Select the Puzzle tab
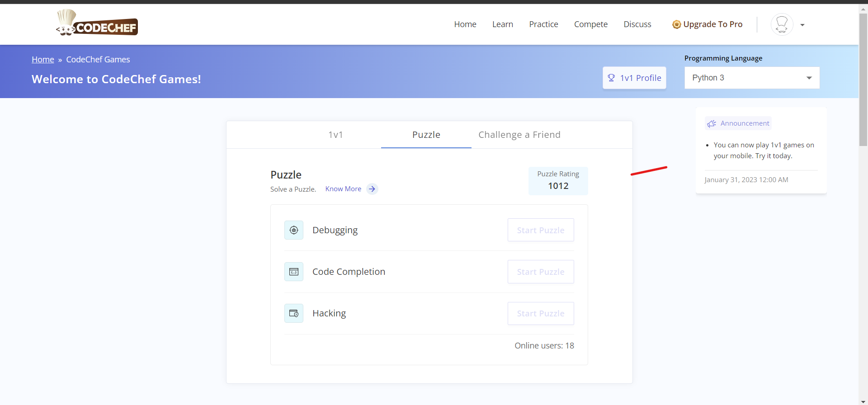 pyautogui.click(x=426, y=135)
